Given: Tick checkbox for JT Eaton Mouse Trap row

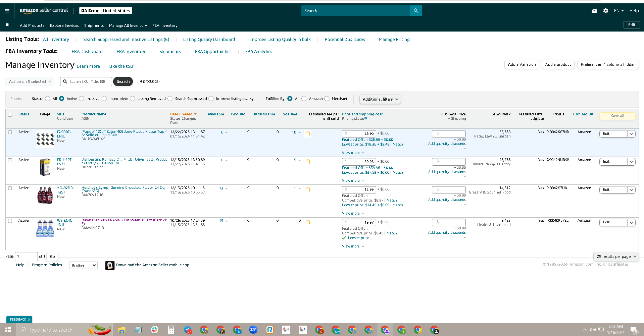Looking at the screenshot, I should 10,132.
